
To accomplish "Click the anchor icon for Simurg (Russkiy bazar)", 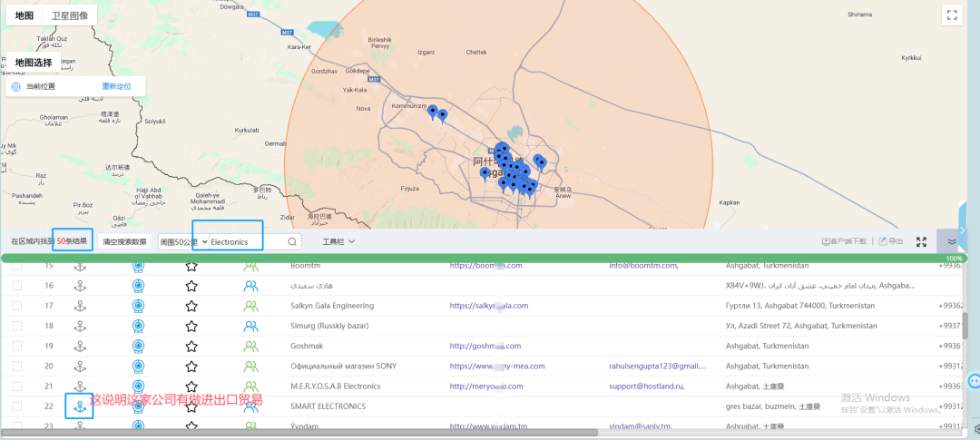I will click(x=79, y=327).
